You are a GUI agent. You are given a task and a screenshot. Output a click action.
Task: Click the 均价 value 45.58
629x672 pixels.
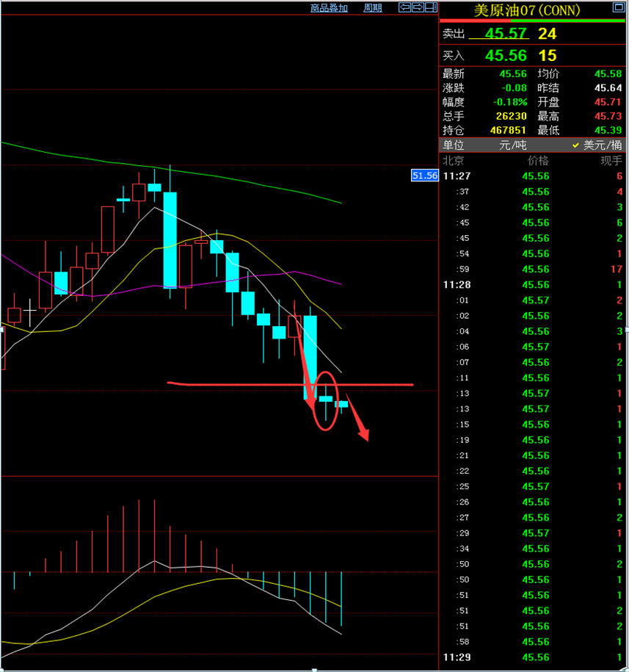[x=608, y=73]
